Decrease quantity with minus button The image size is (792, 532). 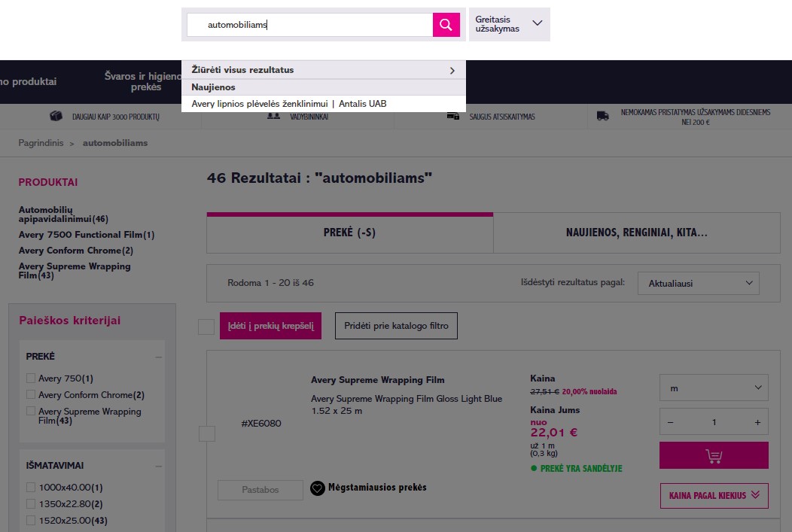pyautogui.click(x=670, y=422)
